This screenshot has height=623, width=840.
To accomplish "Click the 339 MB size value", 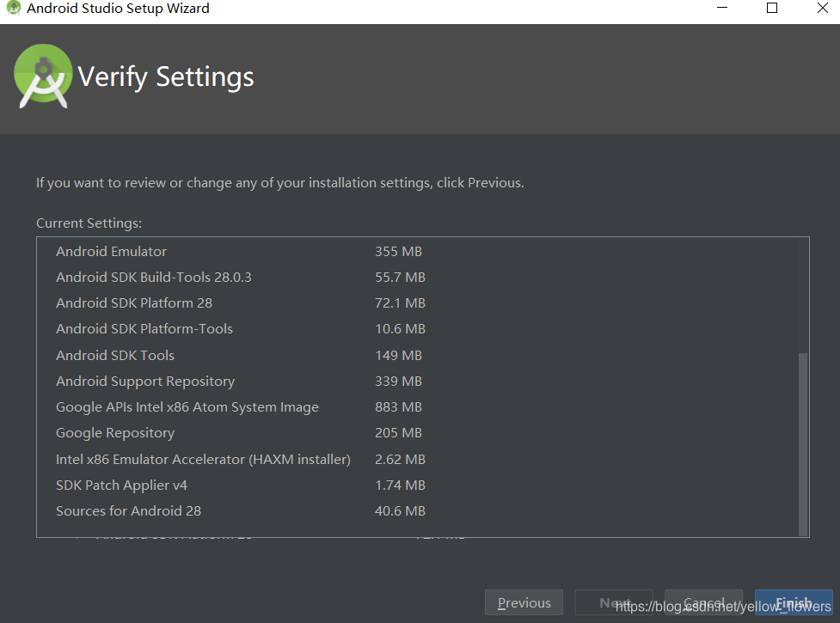I will 398,381.
